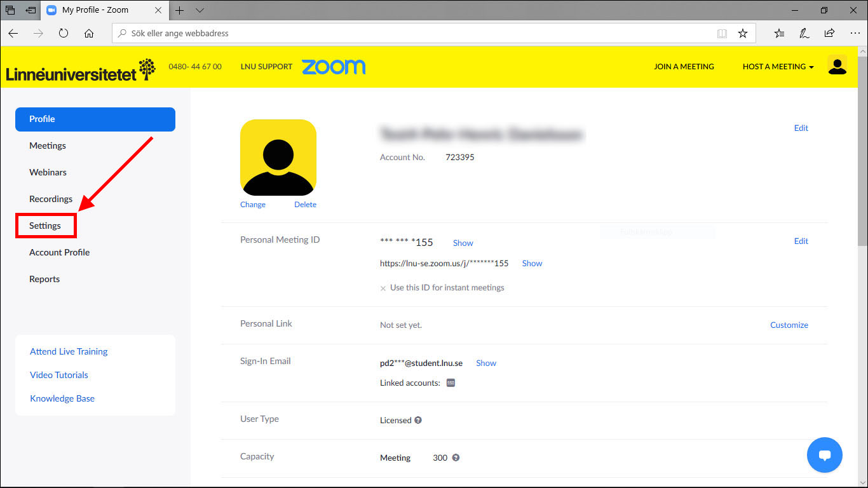Click the 'Licensed' user type text
868x488 pixels.
[396, 420]
